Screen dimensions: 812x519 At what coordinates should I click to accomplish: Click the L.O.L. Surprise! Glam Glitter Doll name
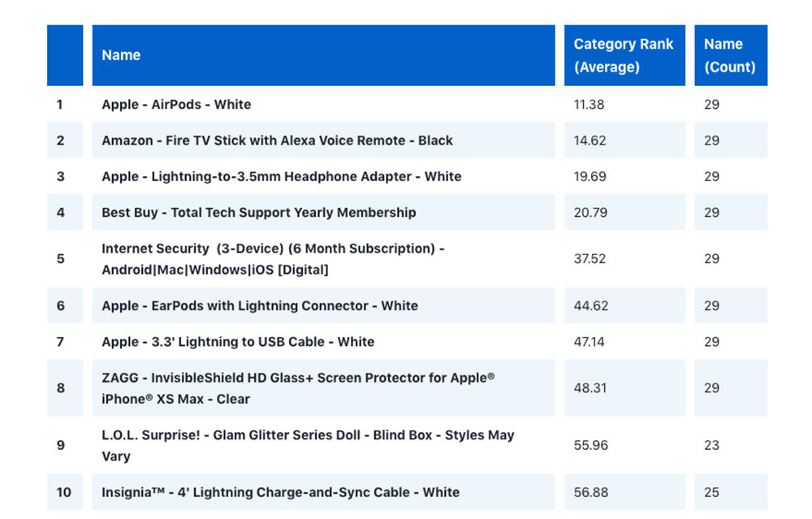pyautogui.click(x=308, y=445)
